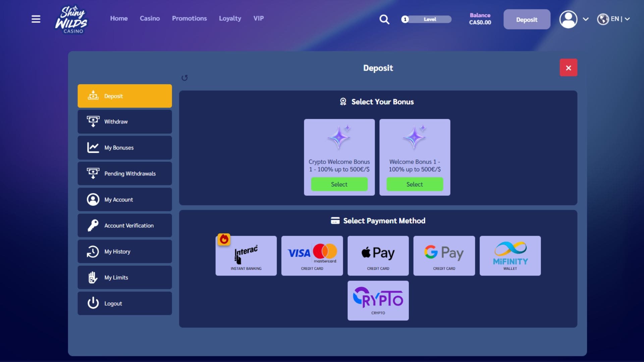Open Loyalty in top navigation
Viewport: 644px width, 362px height.
(230, 18)
